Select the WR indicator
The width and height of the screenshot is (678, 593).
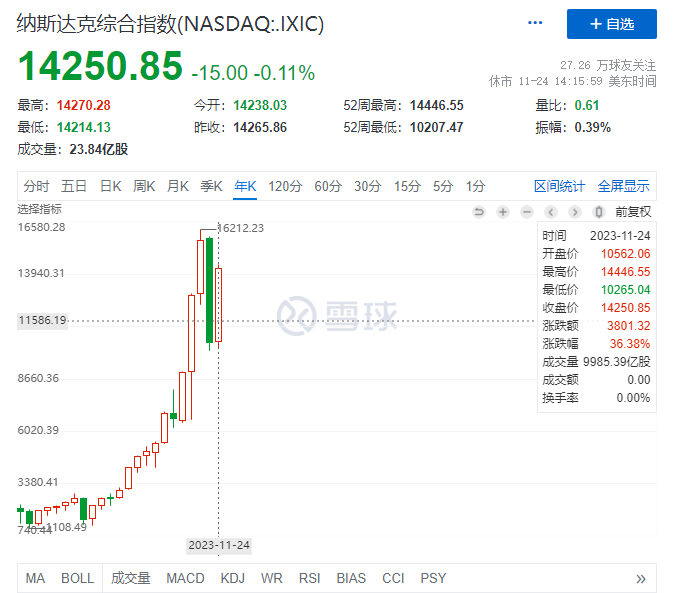tap(272, 578)
